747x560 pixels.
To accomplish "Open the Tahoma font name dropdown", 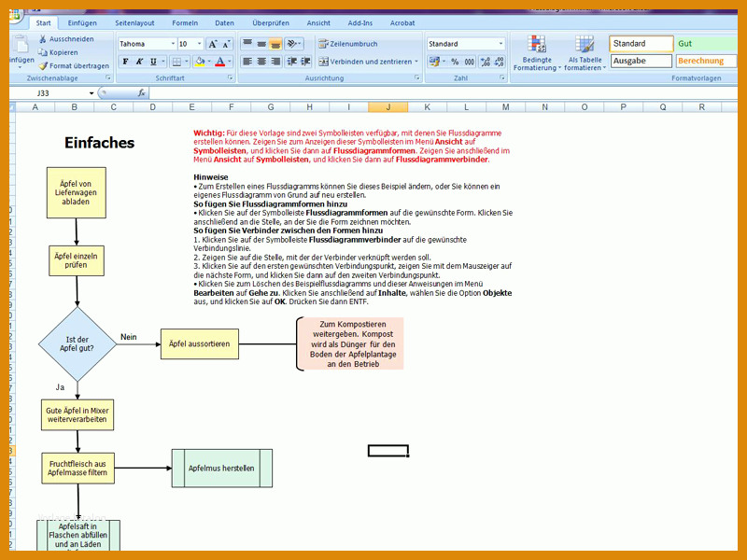I will tap(173, 44).
